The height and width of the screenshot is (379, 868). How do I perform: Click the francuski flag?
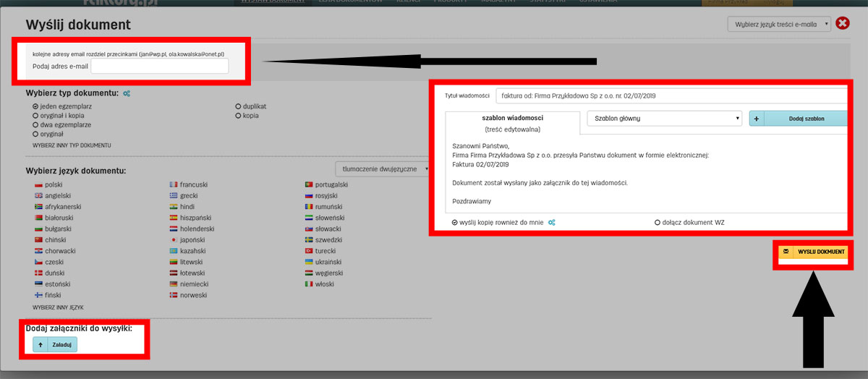(173, 184)
